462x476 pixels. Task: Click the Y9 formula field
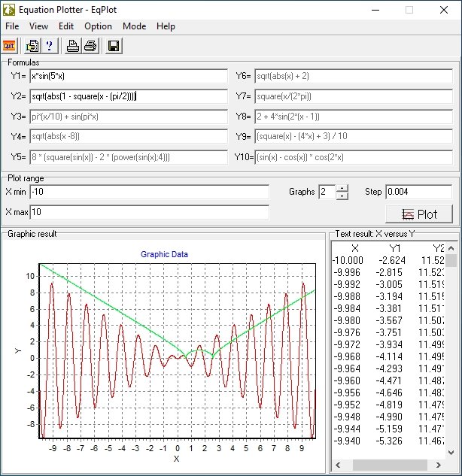click(x=354, y=136)
